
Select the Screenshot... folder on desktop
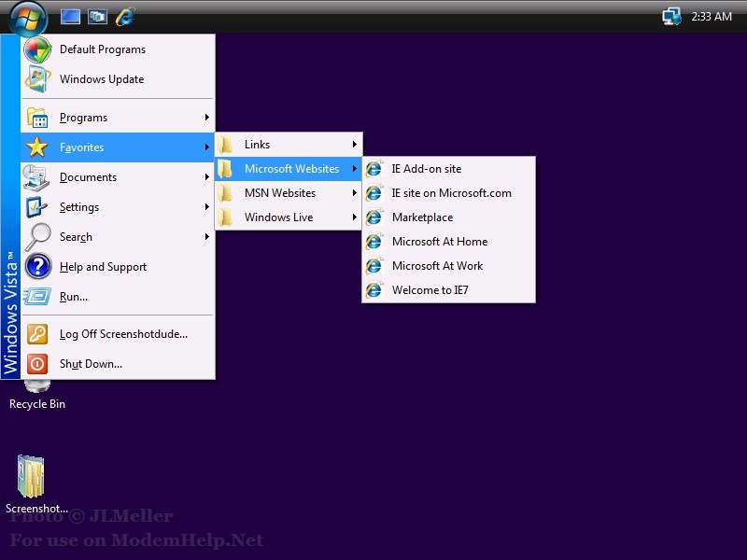point(32,477)
